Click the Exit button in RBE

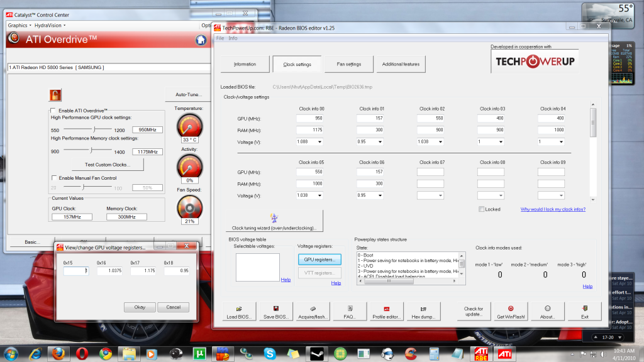[585, 312]
